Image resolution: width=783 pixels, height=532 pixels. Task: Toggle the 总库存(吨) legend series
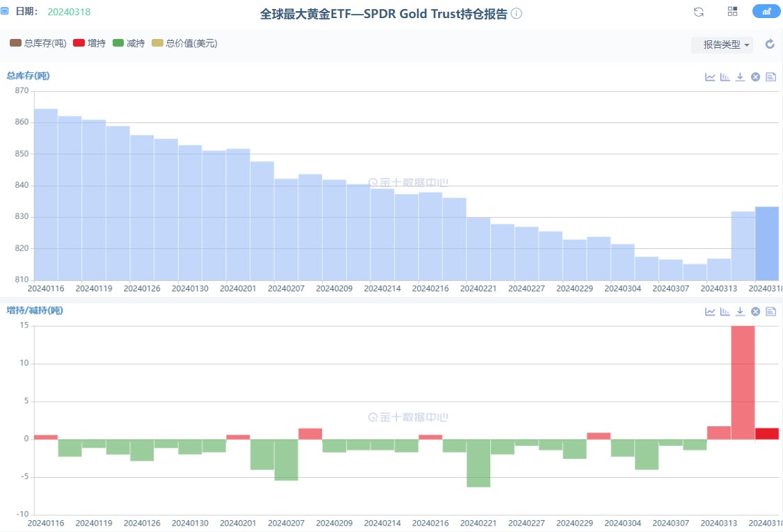pos(38,44)
